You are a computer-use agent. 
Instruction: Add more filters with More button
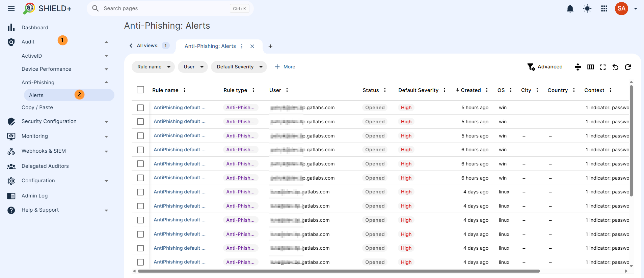pos(285,67)
